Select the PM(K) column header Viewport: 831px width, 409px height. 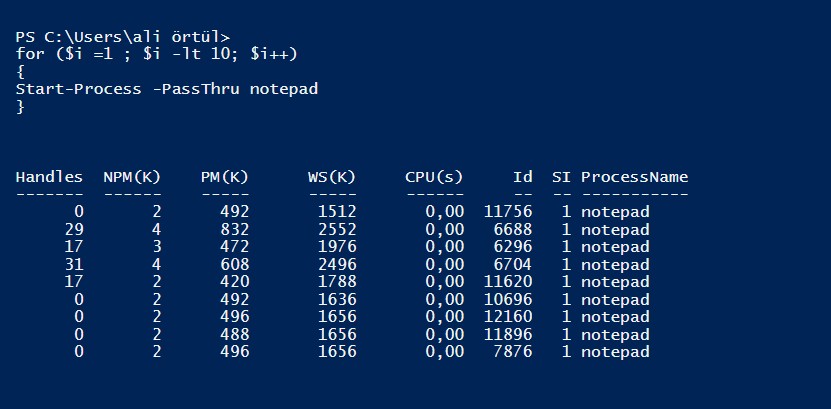pyautogui.click(x=225, y=177)
